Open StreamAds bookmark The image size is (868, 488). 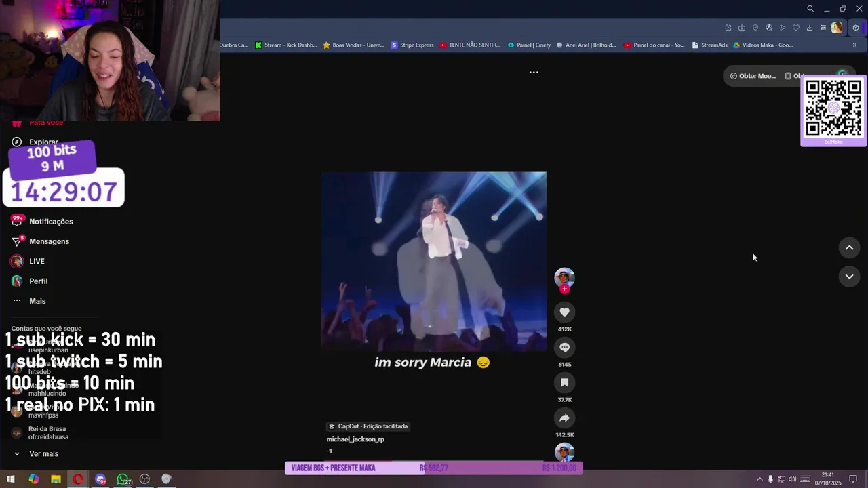point(709,45)
